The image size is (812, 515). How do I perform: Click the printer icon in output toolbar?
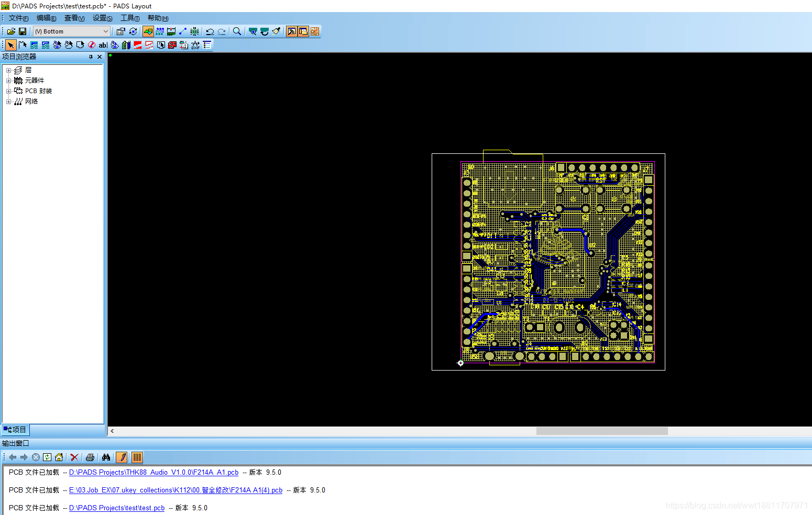90,457
